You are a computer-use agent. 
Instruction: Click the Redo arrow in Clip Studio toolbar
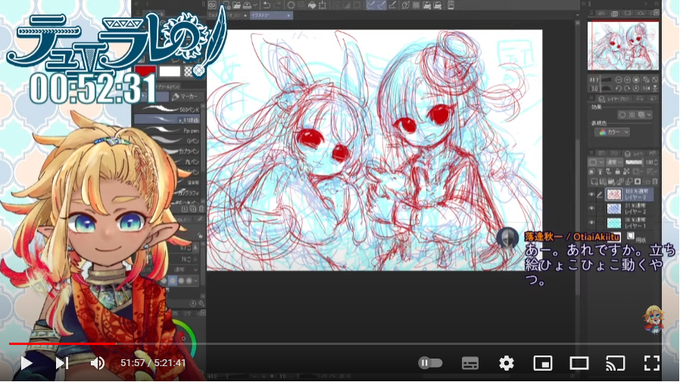277,5
